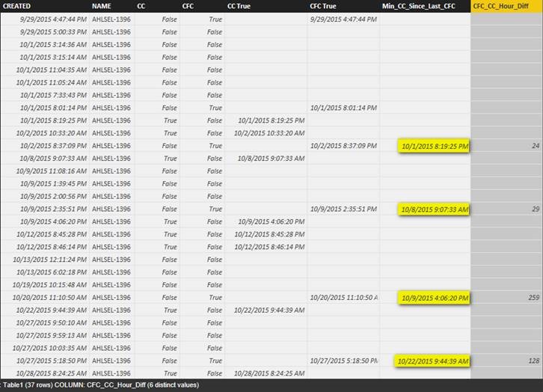
Task: Click CC True cell 10/28/2015 8:24:25 AM
Action: pyautogui.click(x=269, y=373)
